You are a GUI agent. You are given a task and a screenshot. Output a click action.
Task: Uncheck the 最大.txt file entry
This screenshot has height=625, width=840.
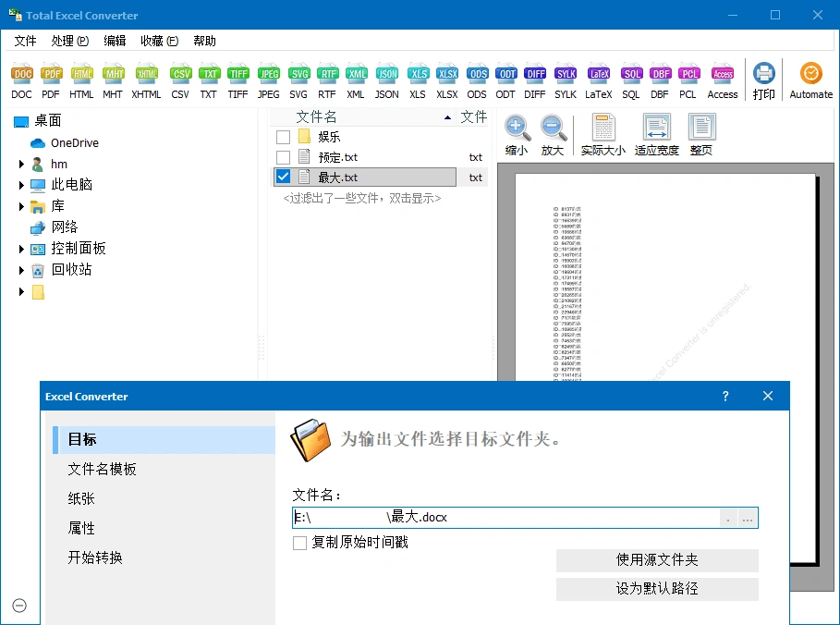point(284,177)
